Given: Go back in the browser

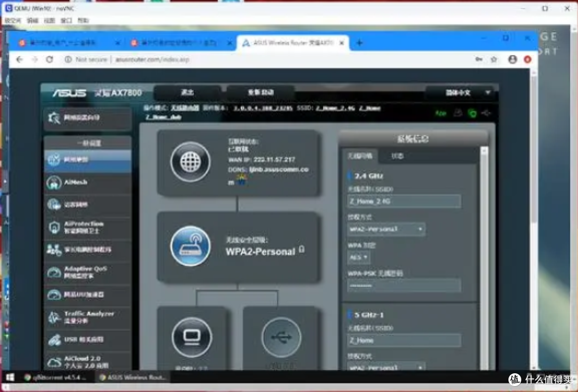Looking at the screenshot, I should (x=20, y=59).
